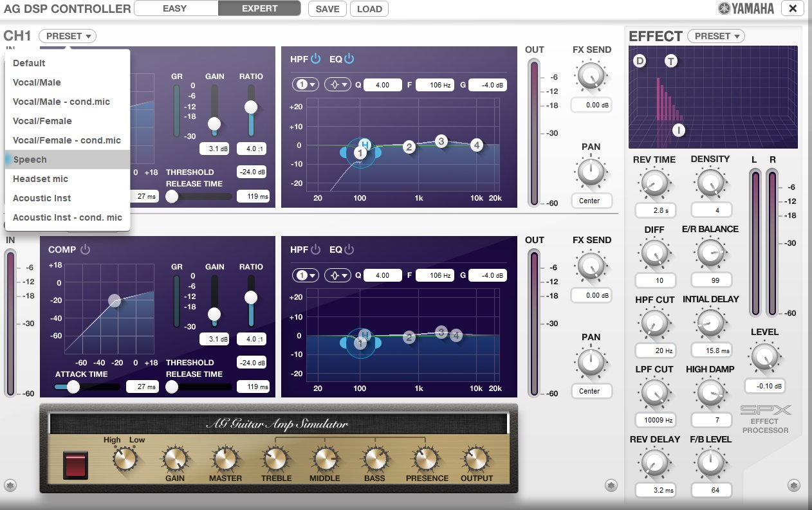Choose the Vocal/Female preset

point(68,121)
